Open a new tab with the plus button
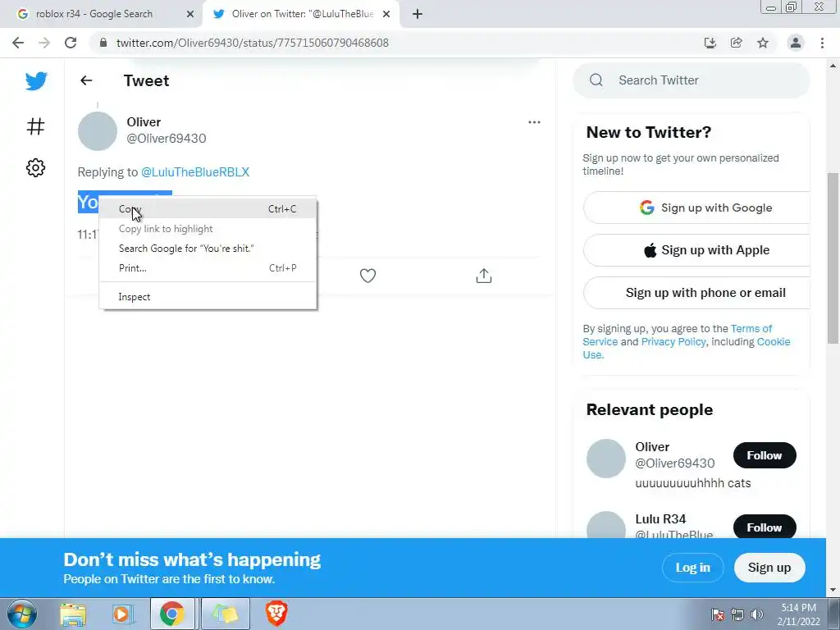 point(418,14)
